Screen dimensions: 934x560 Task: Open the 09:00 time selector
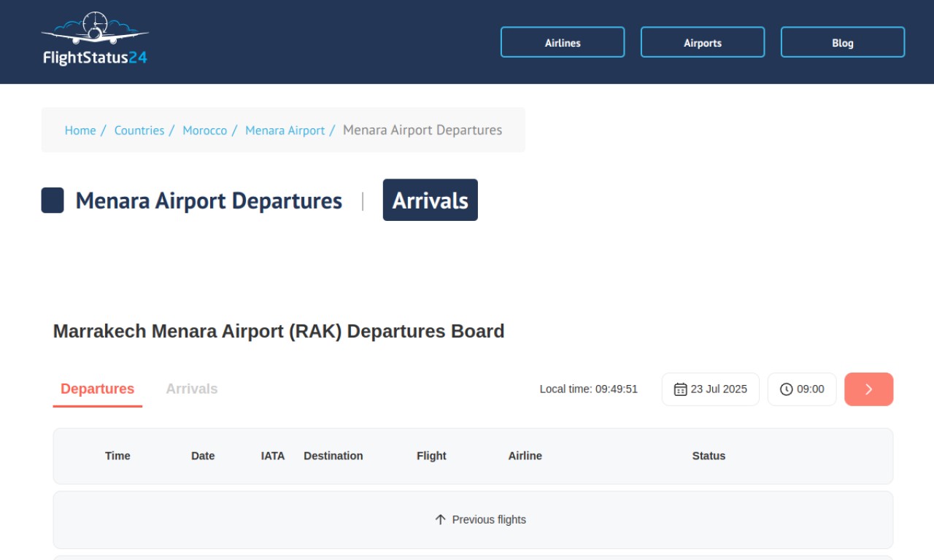(x=802, y=389)
